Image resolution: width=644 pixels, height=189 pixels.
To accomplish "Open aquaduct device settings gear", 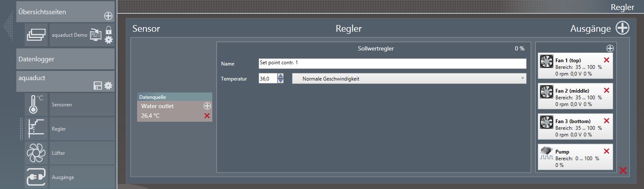I will pos(108,86).
